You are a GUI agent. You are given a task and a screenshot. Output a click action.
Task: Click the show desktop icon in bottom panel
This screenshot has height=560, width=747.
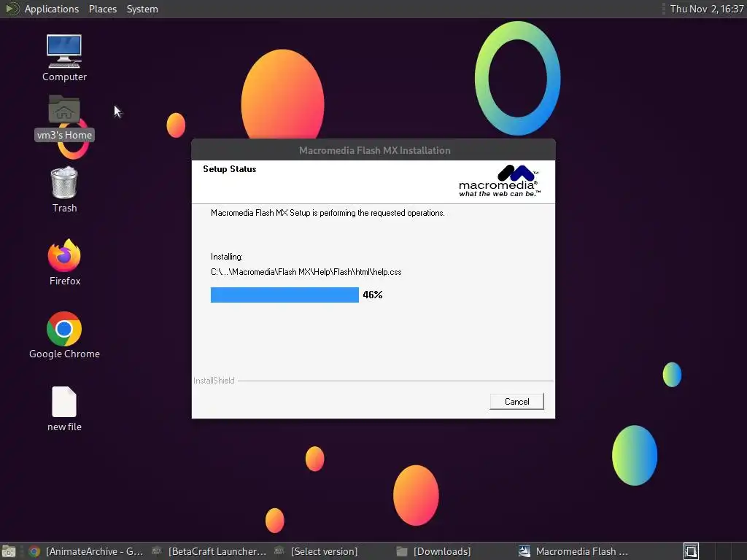(x=8, y=551)
